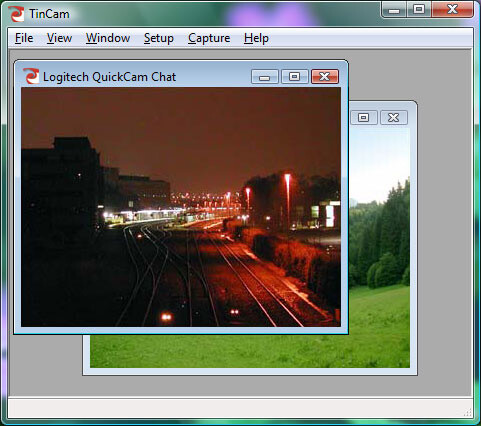Open the View menu

click(59, 38)
